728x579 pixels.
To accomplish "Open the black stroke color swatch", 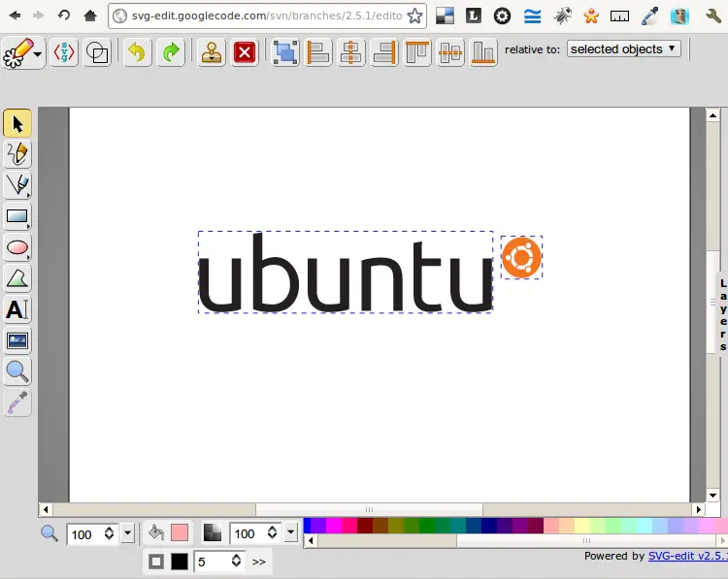I will coord(180,562).
